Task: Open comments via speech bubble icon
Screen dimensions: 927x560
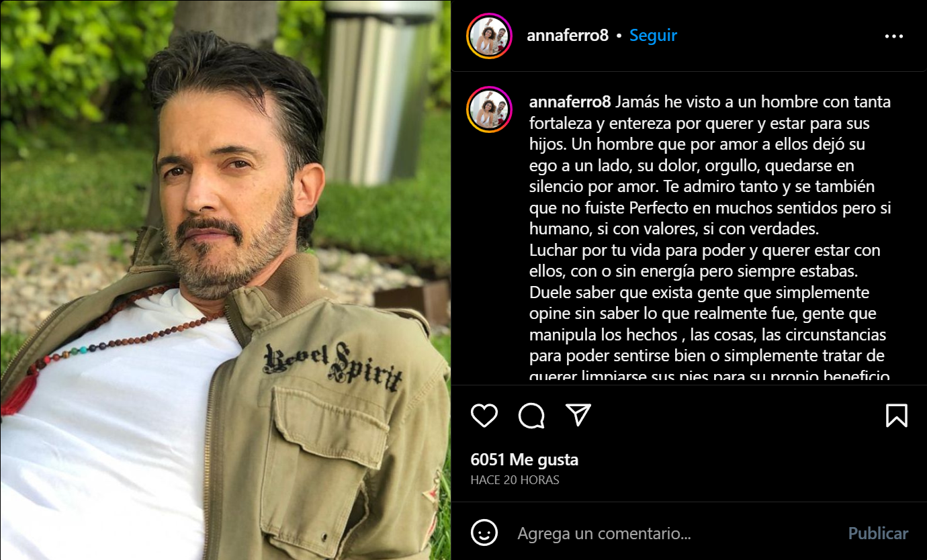Action: [531, 416]
